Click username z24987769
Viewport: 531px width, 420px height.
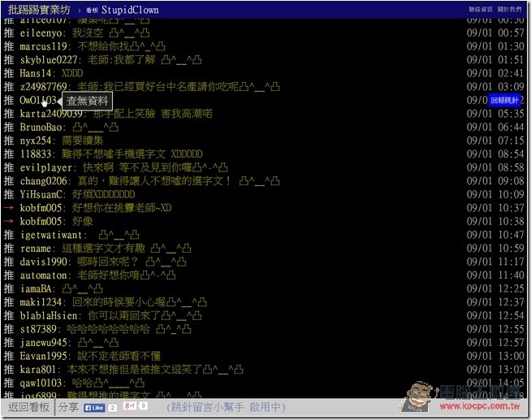coord(43,87)
